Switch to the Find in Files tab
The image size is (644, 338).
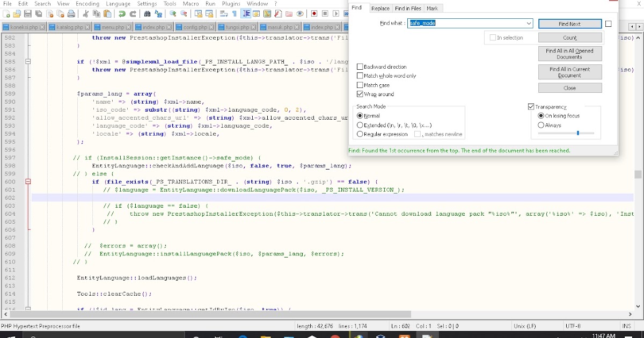(408, 8)
